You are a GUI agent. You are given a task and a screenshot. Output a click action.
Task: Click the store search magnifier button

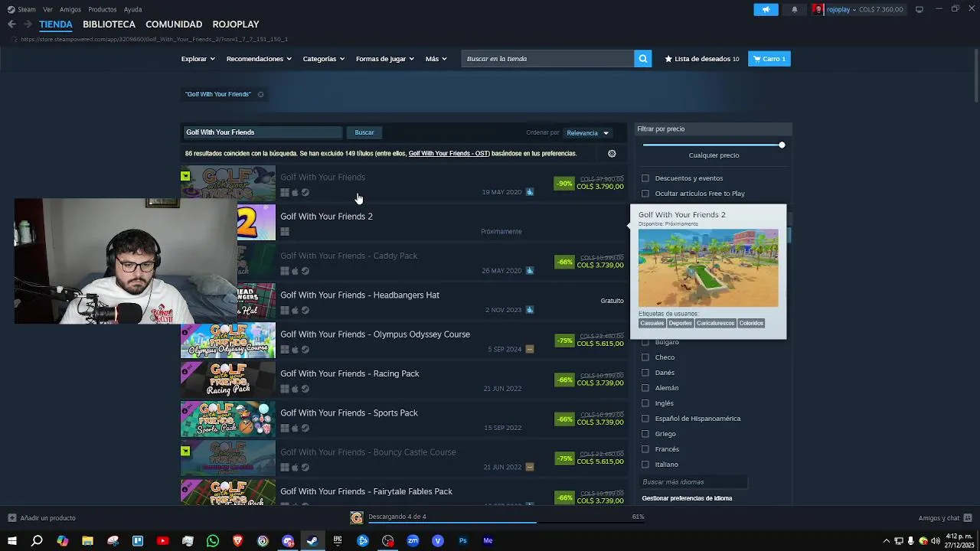tap(643, 59)
